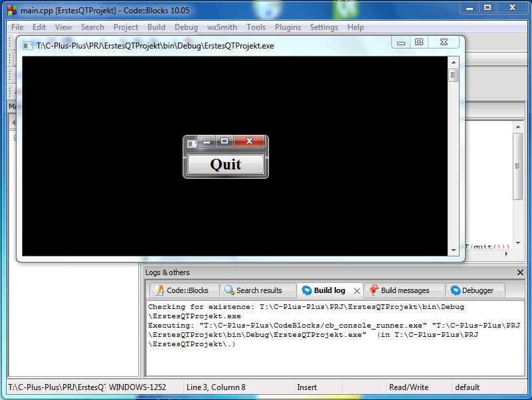Click the Quit button in Qt window
This screenshot has width=532, height=400.
pos(226,164)
